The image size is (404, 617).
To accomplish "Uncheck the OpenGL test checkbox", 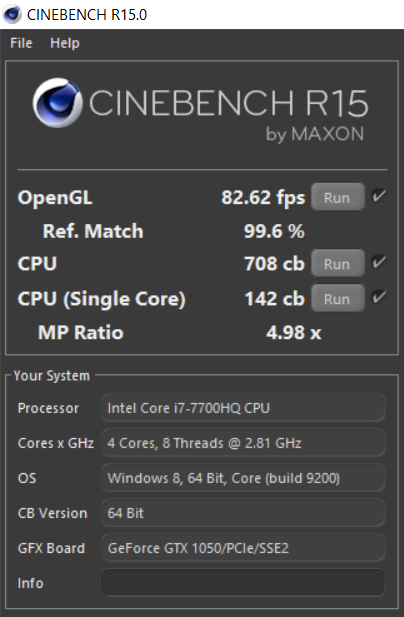I will pyautogui.click(x=379, y=196).
